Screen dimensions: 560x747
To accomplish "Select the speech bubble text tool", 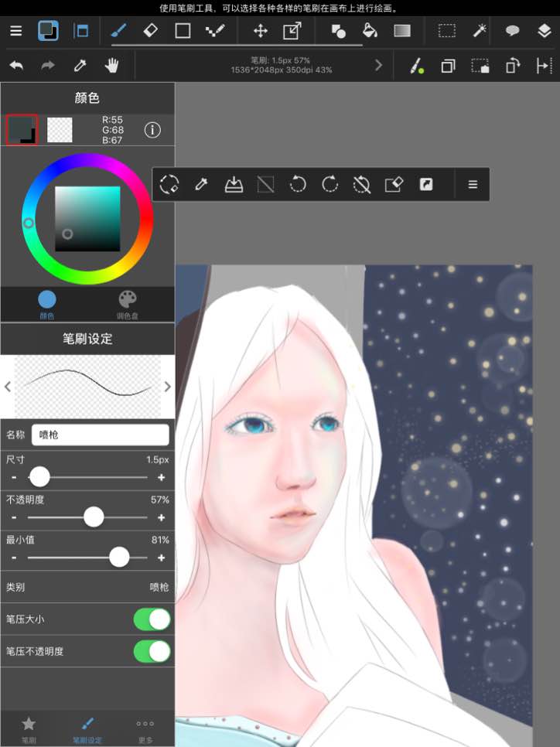I will (512, 31).
